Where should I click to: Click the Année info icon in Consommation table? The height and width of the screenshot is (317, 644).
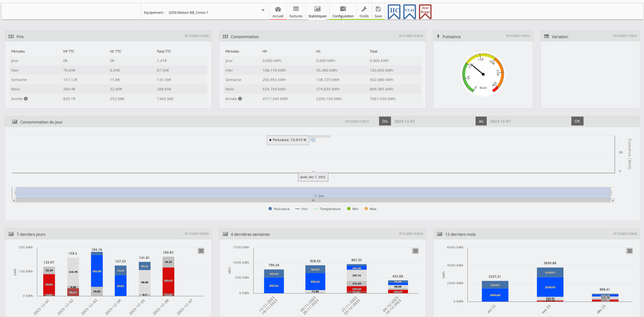[240, 99]
